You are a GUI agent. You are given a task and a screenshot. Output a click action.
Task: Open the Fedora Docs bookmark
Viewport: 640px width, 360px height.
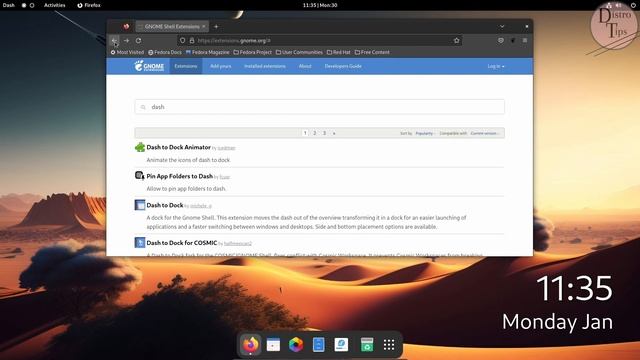(x=165, y=52)
